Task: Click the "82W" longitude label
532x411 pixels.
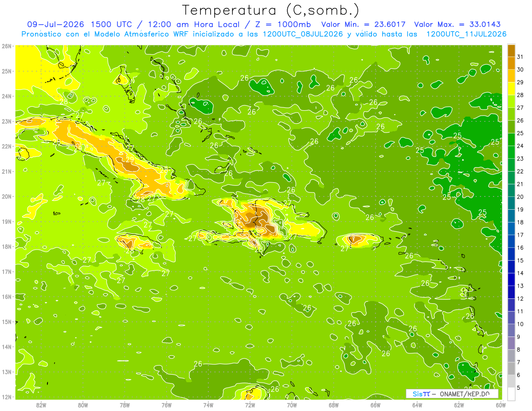Action: coord(41,405)
